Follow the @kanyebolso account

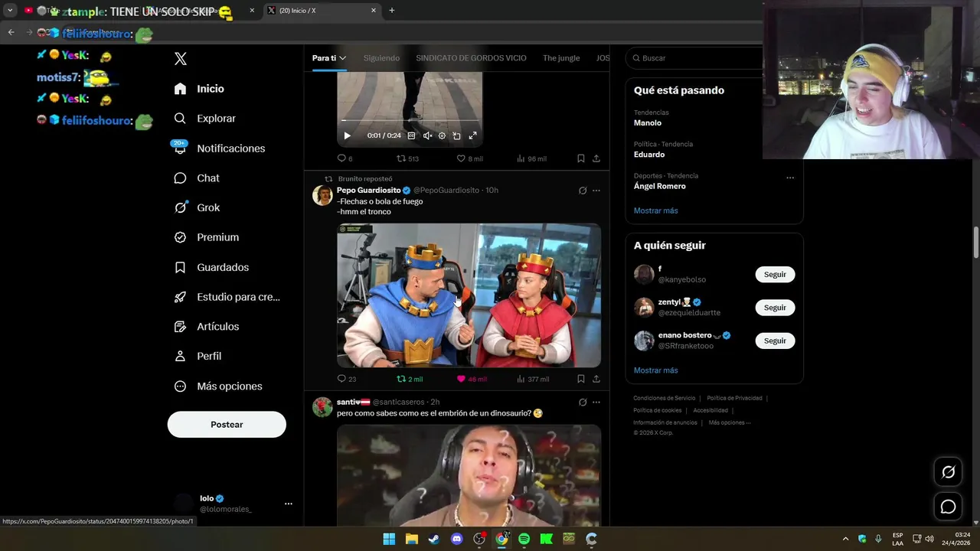click(x=775, y=275)
